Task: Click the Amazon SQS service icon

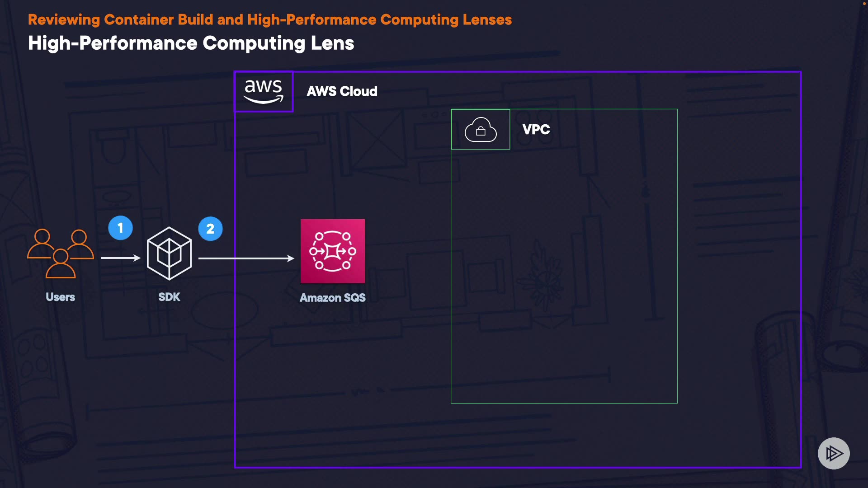Action: (333, 251)
